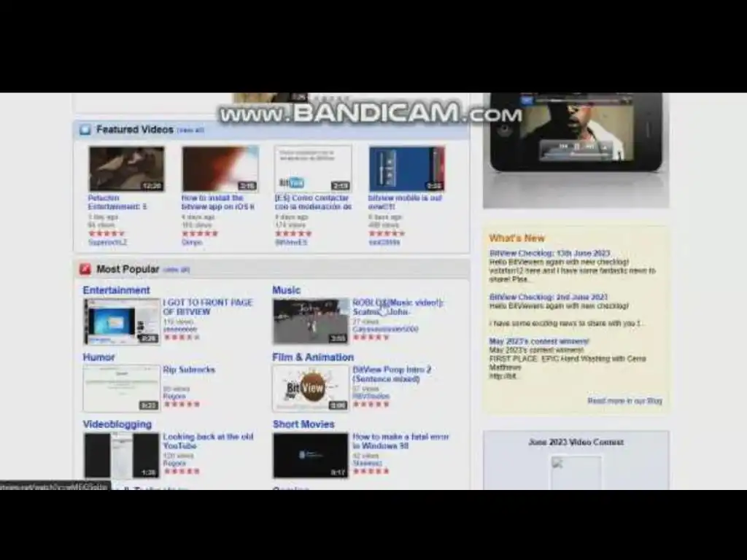Click the 'bitview mobile is out' thumbnail
Viewport: 747px width, 560px height.
(407, 168)
